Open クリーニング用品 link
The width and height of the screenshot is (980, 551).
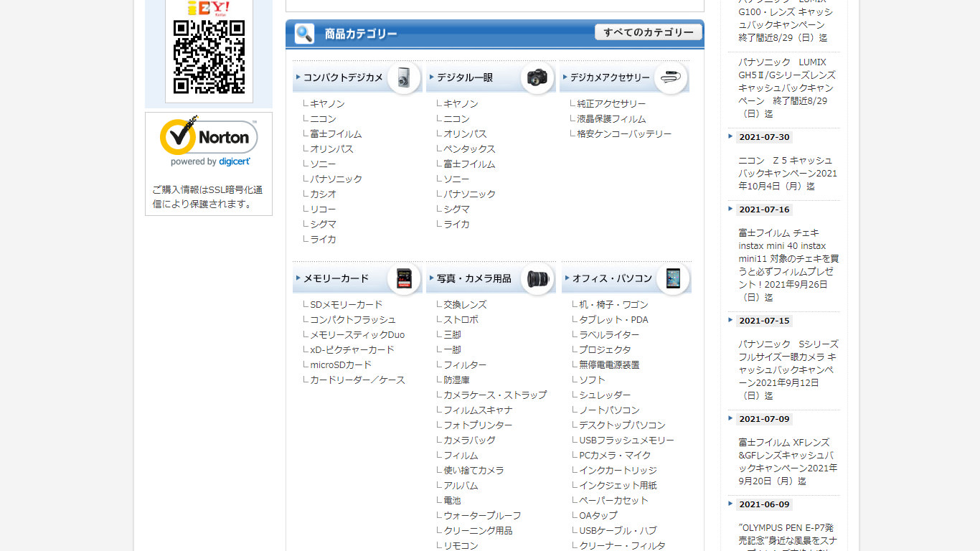(478, 531)
